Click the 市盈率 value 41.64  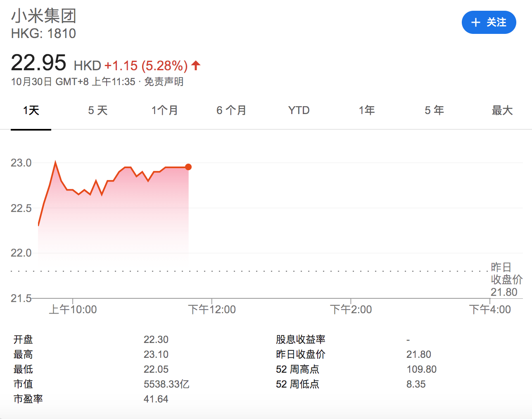pyautogui.click(x=156, y=399)
